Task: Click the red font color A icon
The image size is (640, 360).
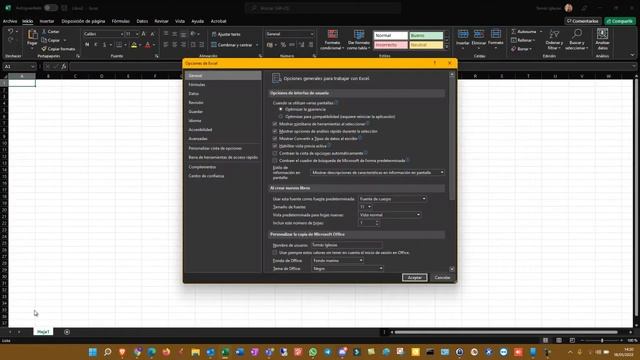Action: [148, 45]
